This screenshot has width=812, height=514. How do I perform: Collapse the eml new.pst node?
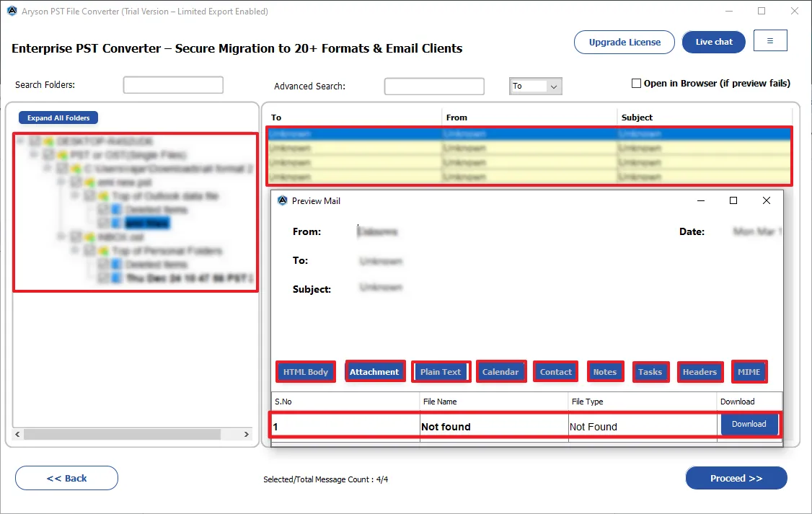click(x=61, y=182)
